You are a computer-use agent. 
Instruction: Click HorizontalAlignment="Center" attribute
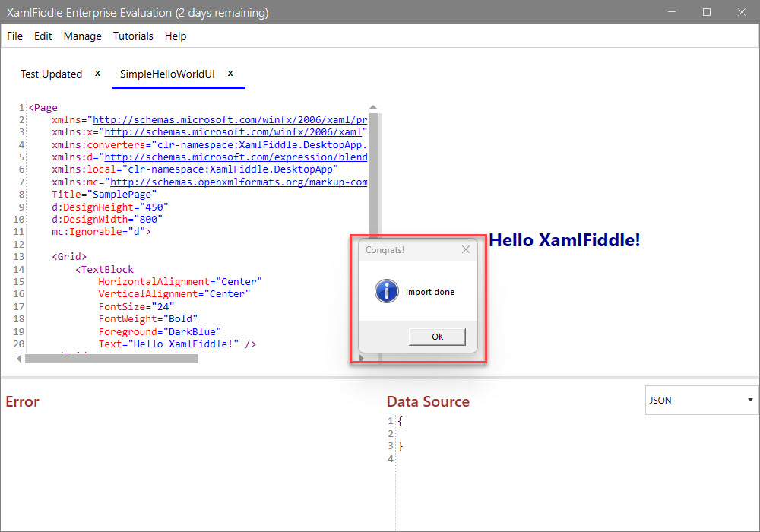[x=180, y=281]
